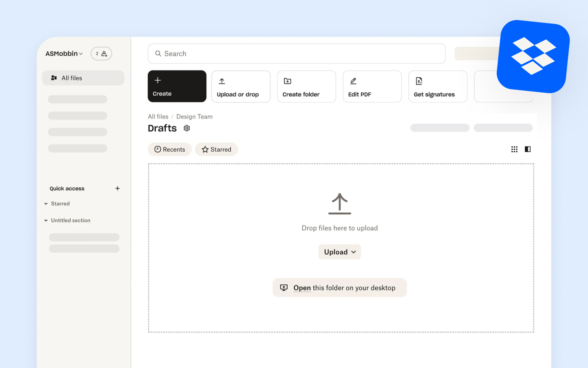588x368 pixels.
Task: Open the ASMobbin account menu
Action: 64,53
